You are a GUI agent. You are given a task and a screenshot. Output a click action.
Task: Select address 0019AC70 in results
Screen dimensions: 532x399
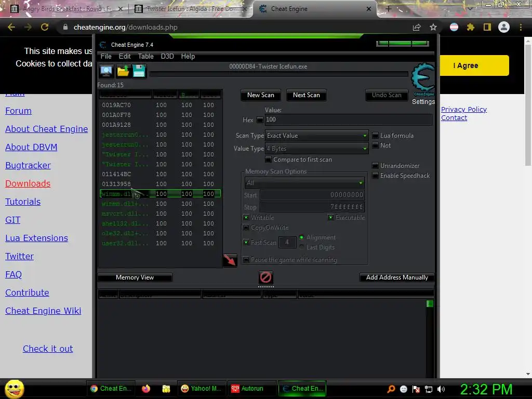pos(160,105)
